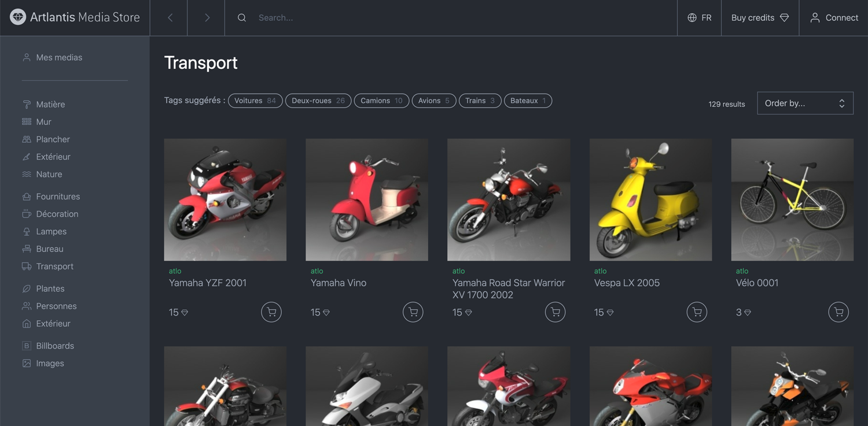This screenshot has height=426, width=868.
Task: Go forward with the right arrow
Action: (207, 18)
